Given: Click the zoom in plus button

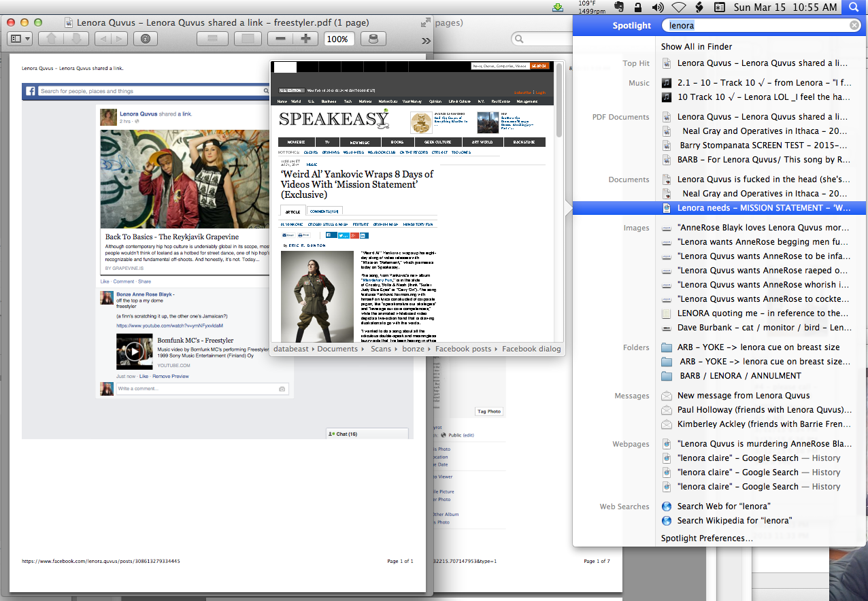Looking at the screenshot, I should click(x=305, y=39).
